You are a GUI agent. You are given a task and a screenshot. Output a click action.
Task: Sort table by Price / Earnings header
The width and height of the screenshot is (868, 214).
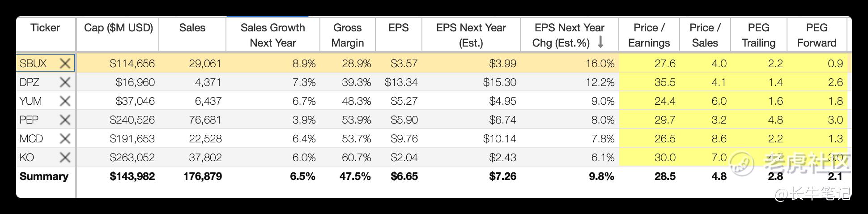pyautogui.click(x=649, y=35)
